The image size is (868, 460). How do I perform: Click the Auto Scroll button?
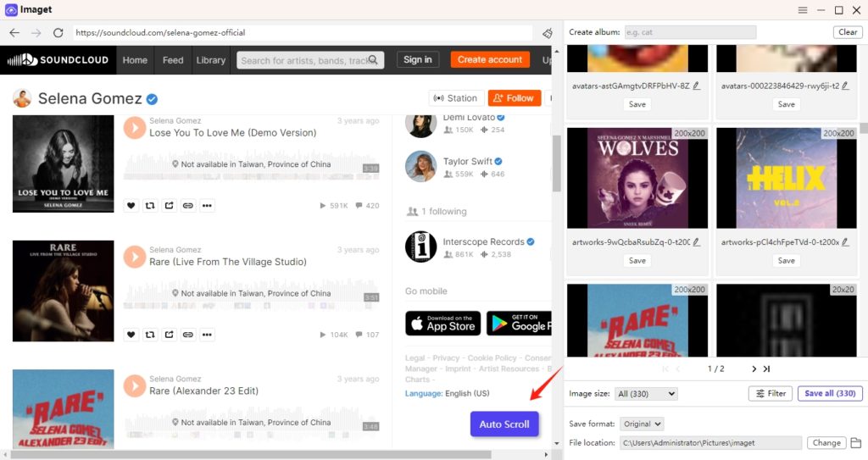tap(504, 424)
